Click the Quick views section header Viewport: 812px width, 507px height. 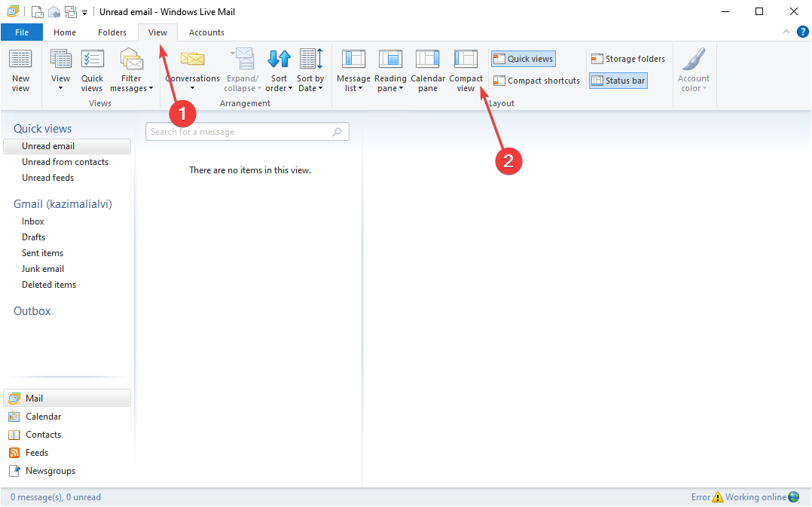pos(42,128)
